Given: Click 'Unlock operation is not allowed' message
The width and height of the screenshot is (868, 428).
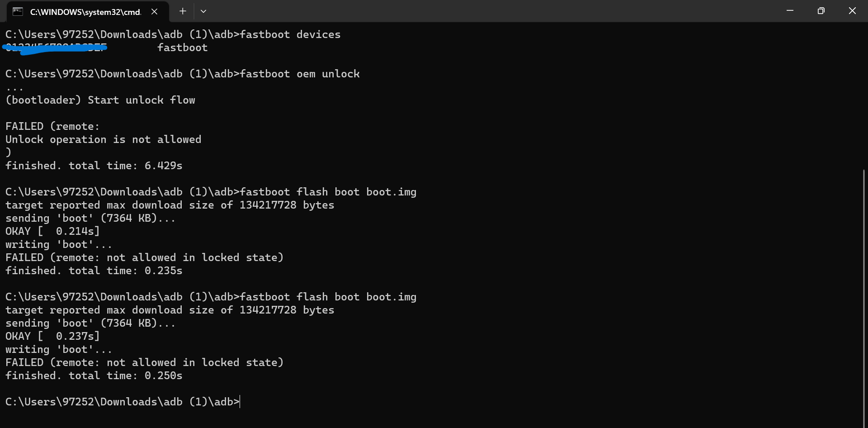Looking at the screenshot, I should 103,139.
